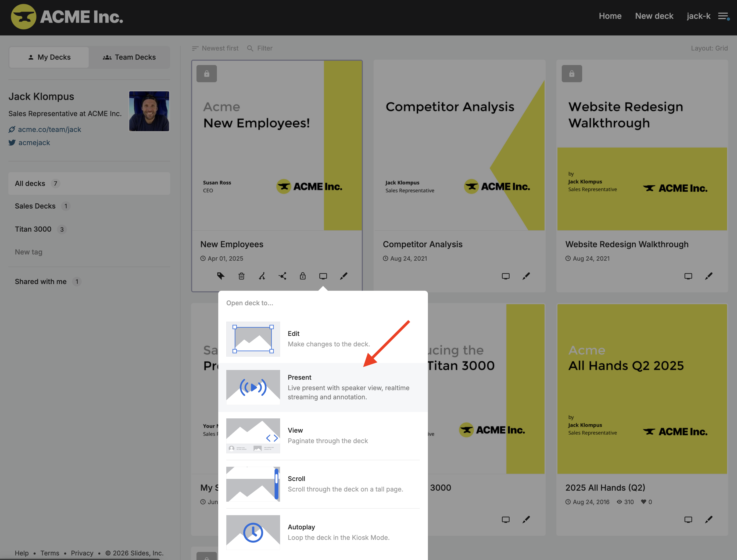Open the All Hands Q2 2025 slide thumbnail
Image resolution: width=737 pixels, height=560 pixels.
(642, 389)
